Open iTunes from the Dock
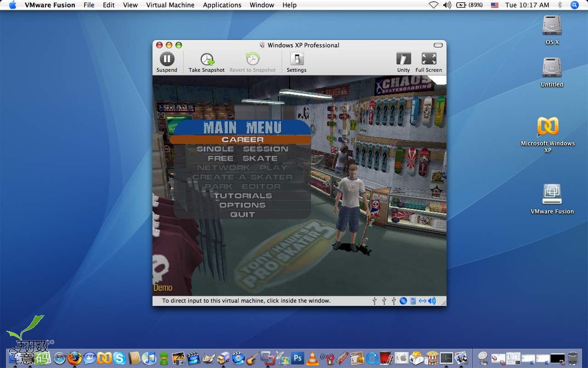588x368 pixels. coord(149,358)
